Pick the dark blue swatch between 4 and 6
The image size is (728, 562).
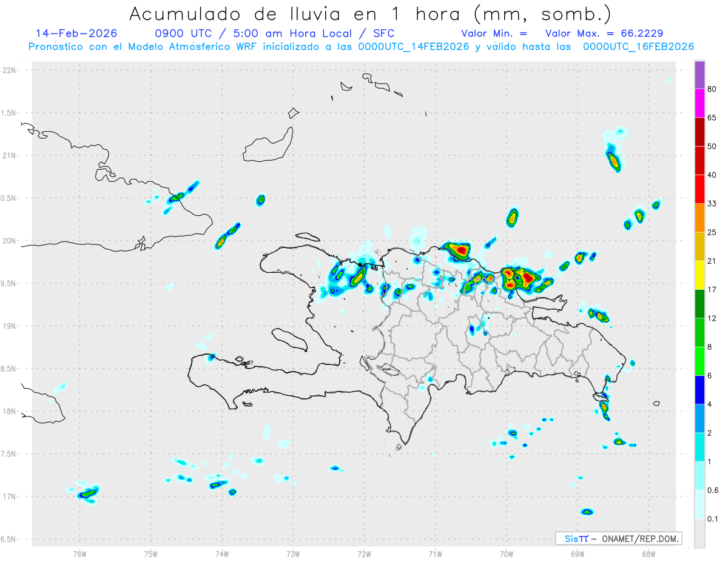coord(699,390)
